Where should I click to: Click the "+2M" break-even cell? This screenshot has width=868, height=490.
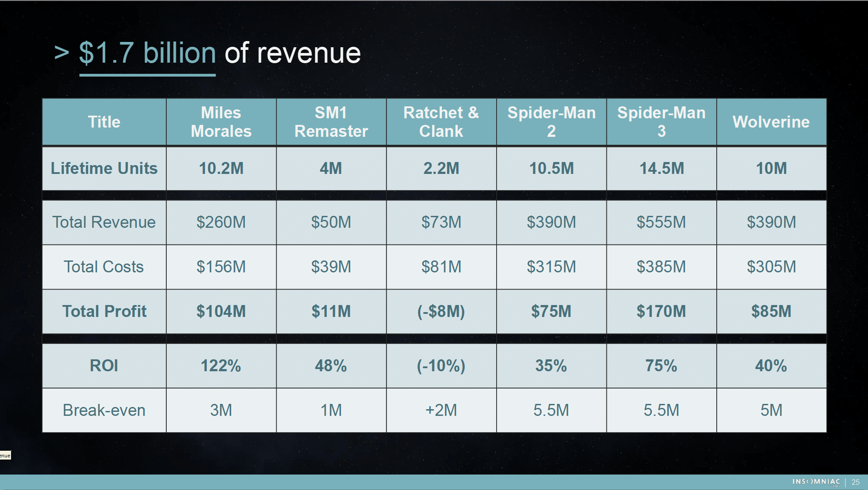coord(441,410)
